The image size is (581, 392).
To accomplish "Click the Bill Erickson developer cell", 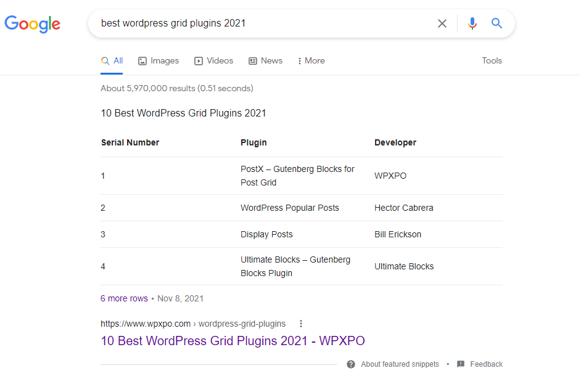I will (398, 234).
